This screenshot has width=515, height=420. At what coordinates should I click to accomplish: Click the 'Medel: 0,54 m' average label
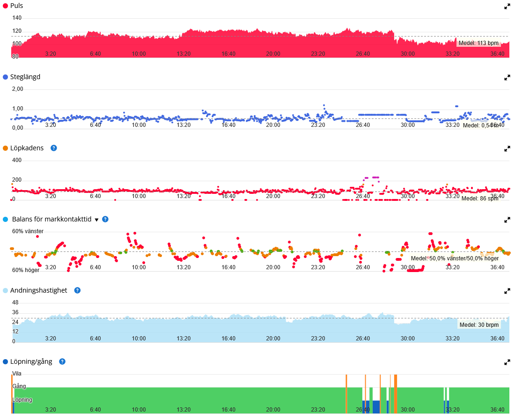[x=480, y=125]
